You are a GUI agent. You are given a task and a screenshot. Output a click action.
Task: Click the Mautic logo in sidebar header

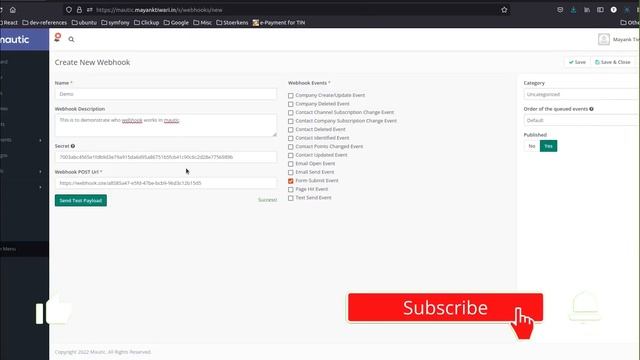(x=15, y=40)
